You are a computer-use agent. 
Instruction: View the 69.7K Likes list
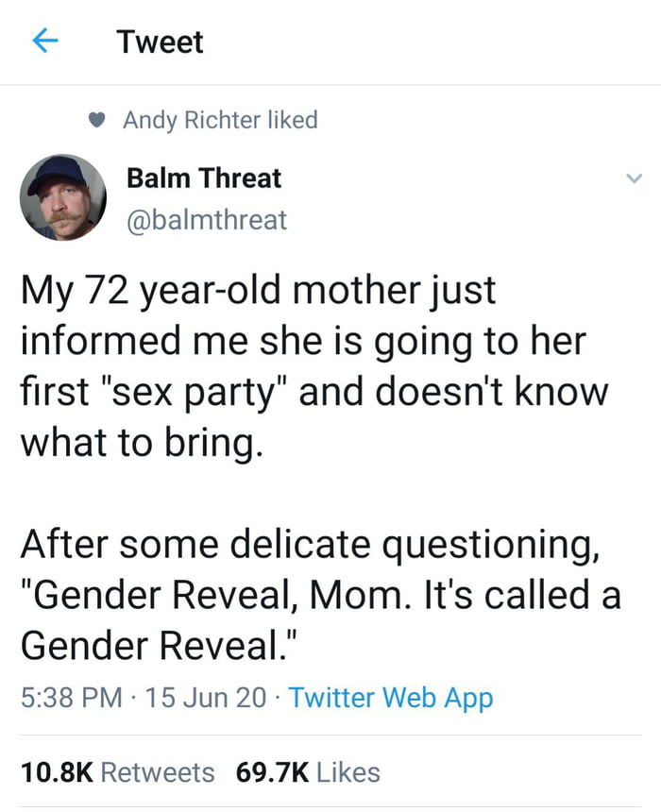pyautogui.click(x=308, y=772)
